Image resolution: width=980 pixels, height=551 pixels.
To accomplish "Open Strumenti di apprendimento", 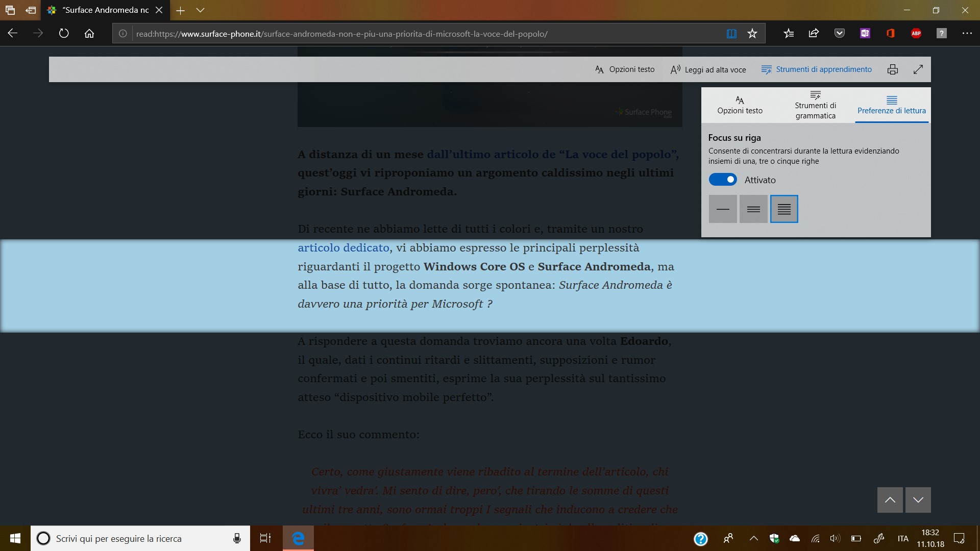I will [817, 69].
